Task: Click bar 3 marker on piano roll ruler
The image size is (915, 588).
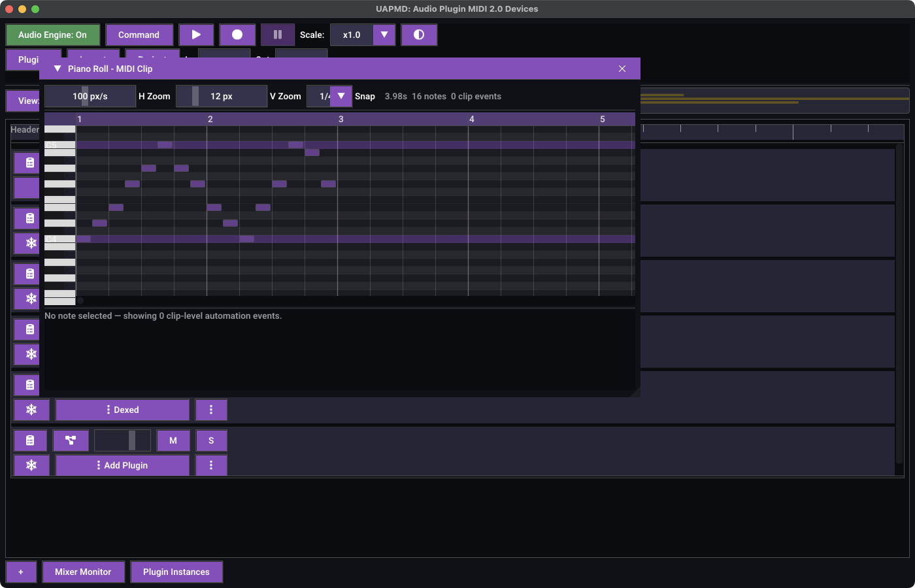Action: (x=341, y=119)
